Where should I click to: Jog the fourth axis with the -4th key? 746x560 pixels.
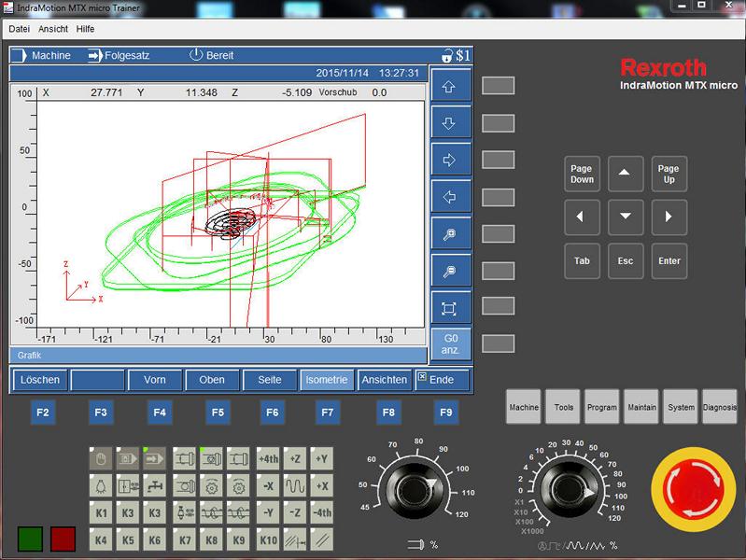[x=321, y=513]
